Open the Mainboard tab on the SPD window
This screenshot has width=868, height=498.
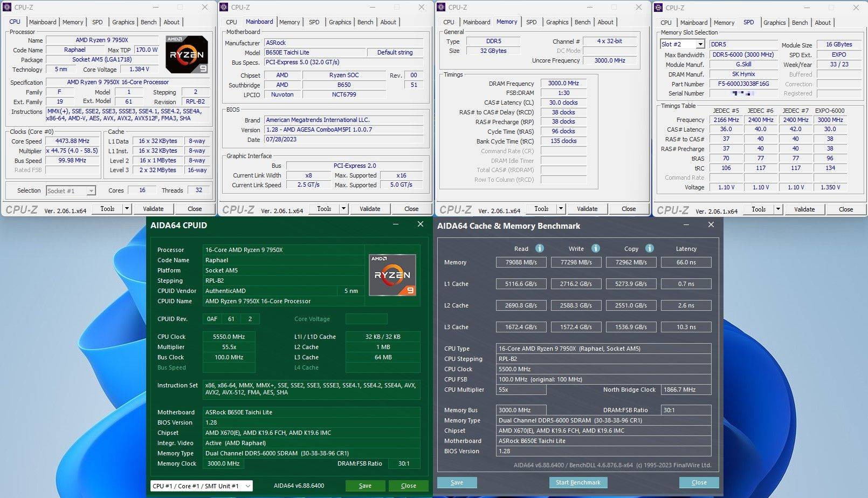pos(694,22)
